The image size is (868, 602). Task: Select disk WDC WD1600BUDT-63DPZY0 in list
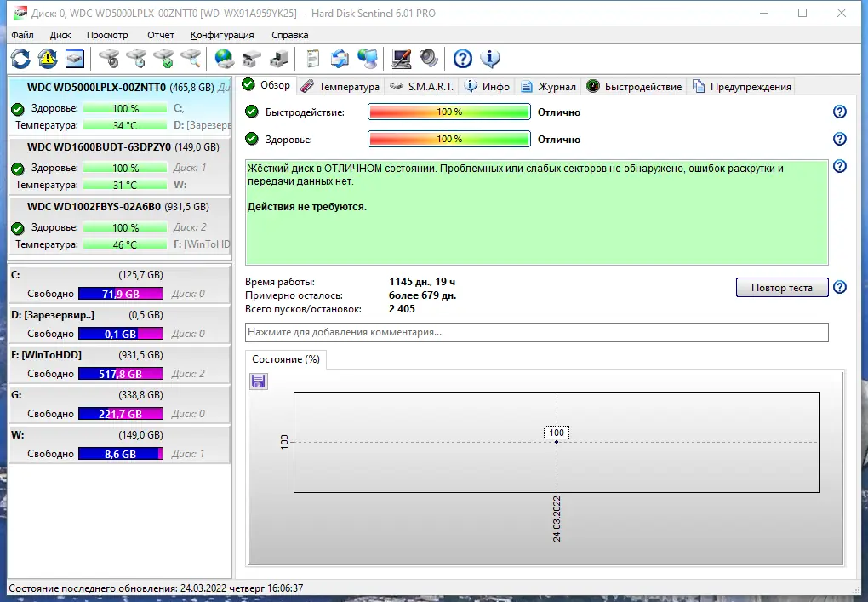(120, 165)
